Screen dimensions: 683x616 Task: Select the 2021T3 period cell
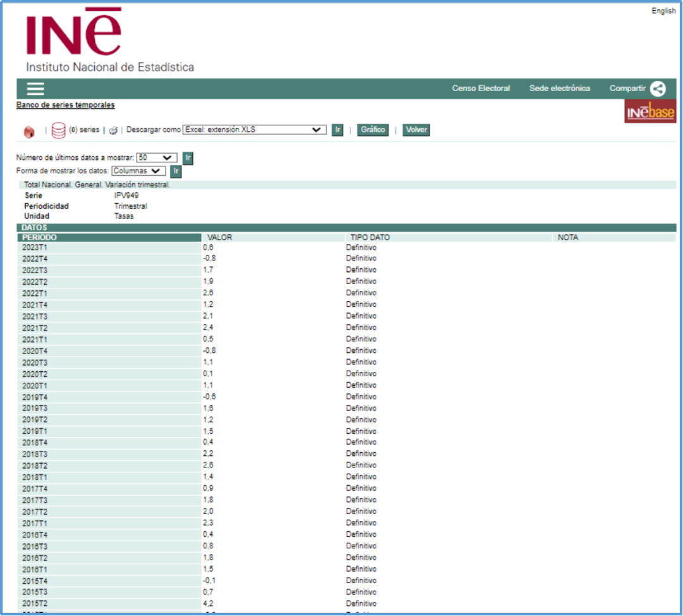[109, 317]
